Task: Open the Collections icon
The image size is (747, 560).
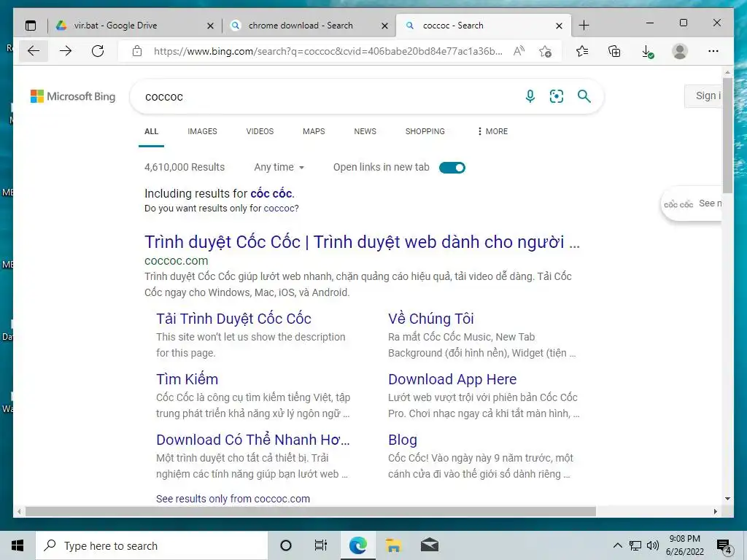Action: (x=614, y=51)
